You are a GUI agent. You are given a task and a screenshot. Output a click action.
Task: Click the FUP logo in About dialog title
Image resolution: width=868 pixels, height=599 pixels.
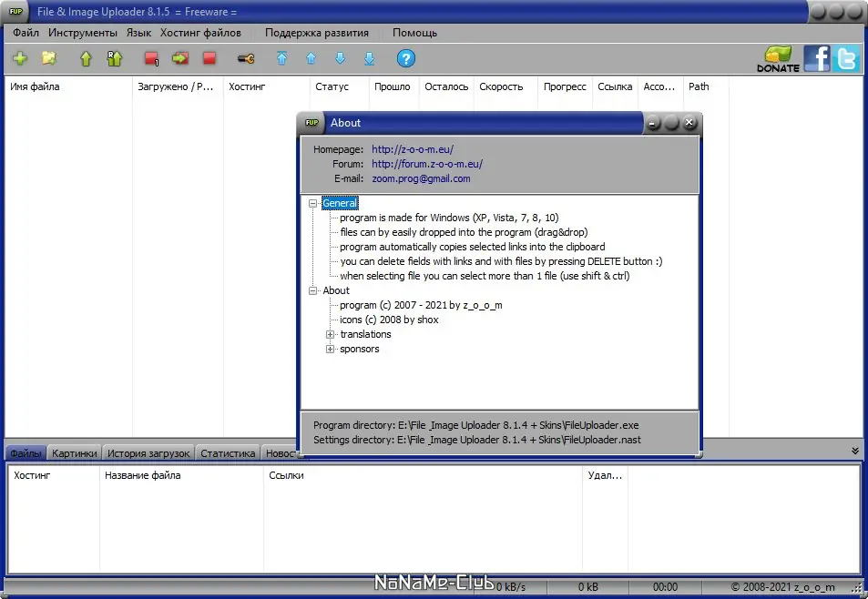311,122
